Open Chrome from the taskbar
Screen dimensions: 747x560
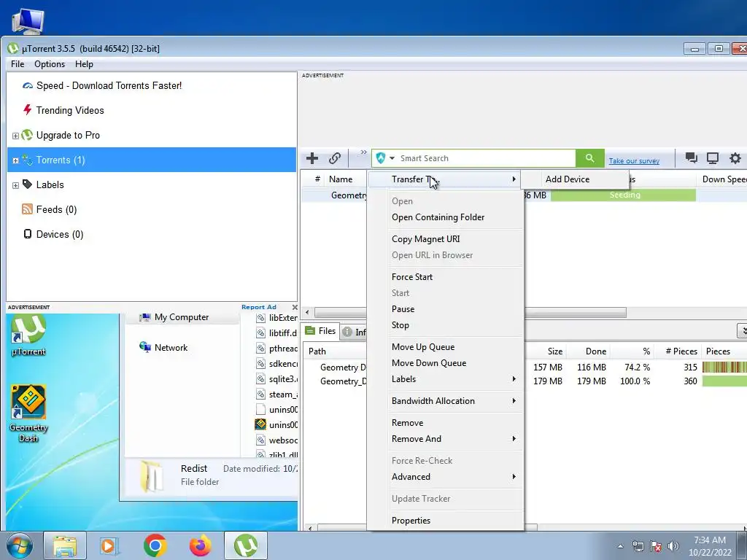[x=155, y=545]
